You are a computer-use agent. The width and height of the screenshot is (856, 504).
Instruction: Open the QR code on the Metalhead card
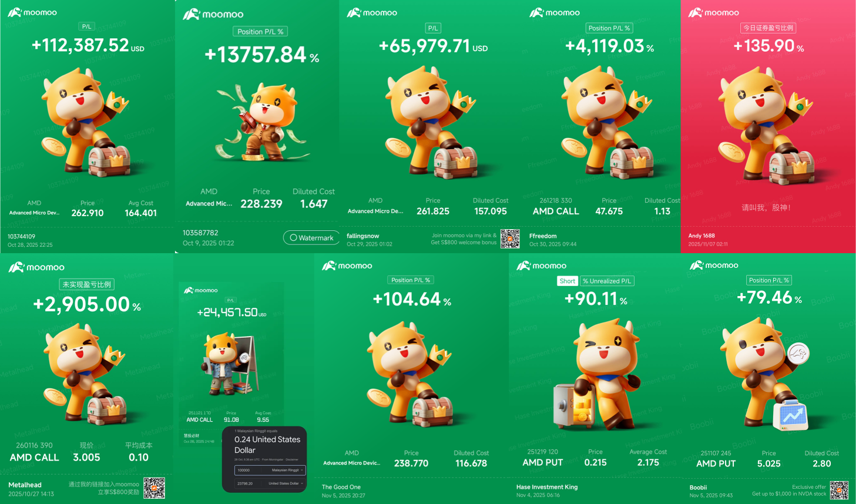click(154, 488)
